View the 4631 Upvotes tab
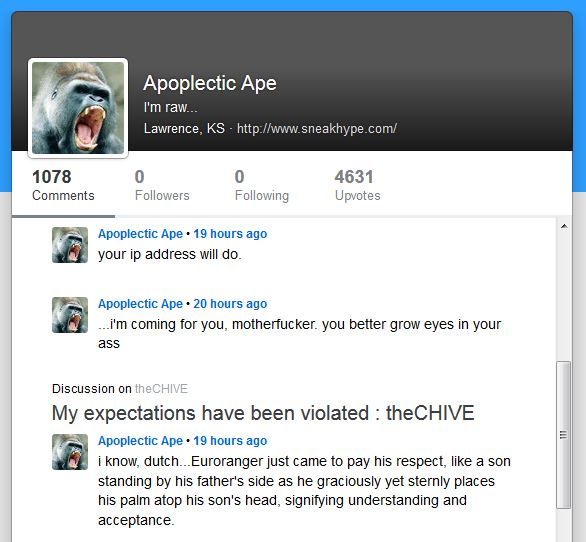 pyautogui.click(x=358, y=185)
